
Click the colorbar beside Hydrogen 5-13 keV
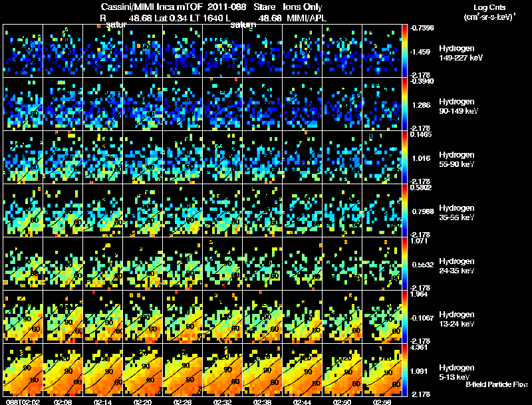point(404,370)
